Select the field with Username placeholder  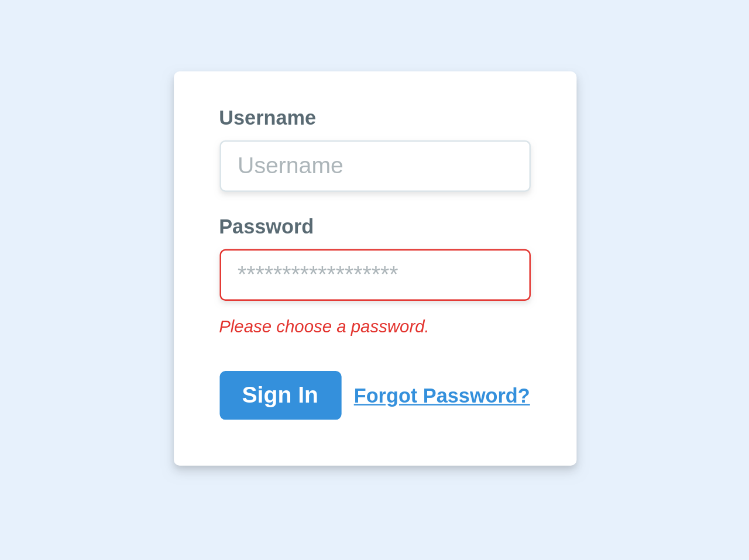375,166
